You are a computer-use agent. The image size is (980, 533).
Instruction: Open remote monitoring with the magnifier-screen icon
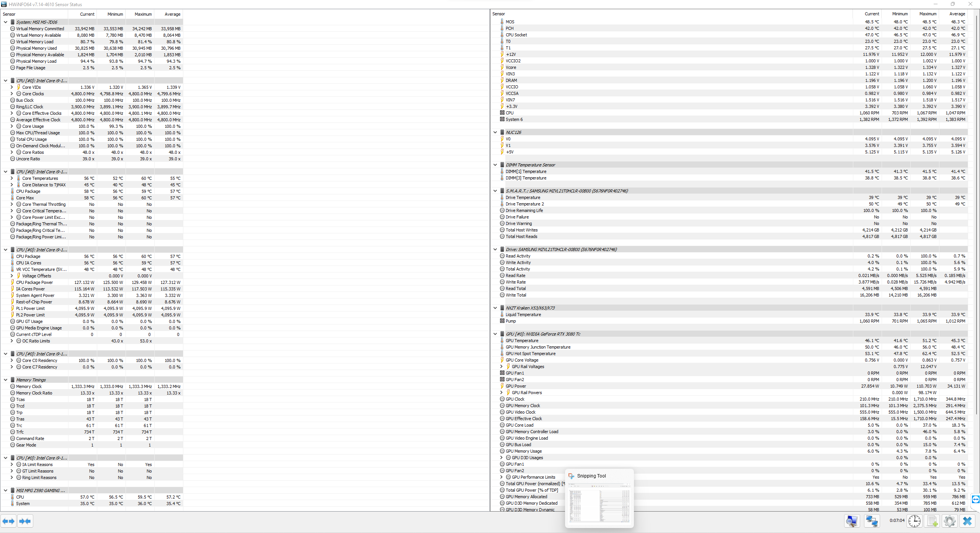(851, 521)
